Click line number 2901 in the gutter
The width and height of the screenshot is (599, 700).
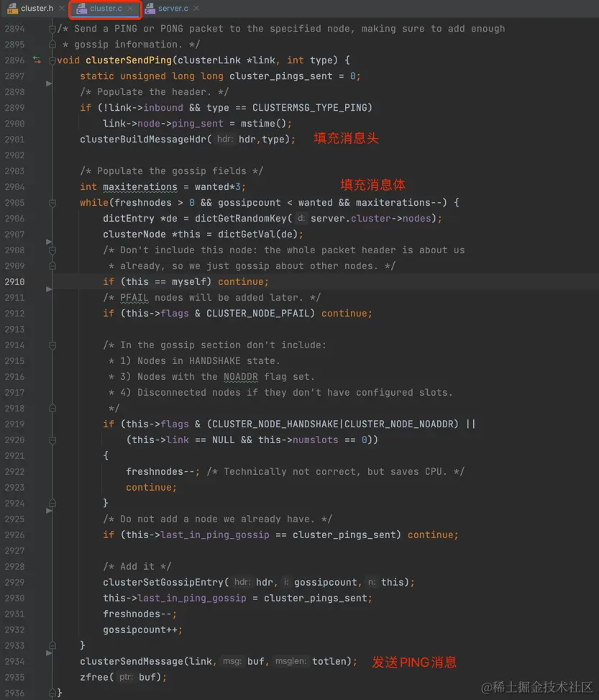(x=14, y=140)
